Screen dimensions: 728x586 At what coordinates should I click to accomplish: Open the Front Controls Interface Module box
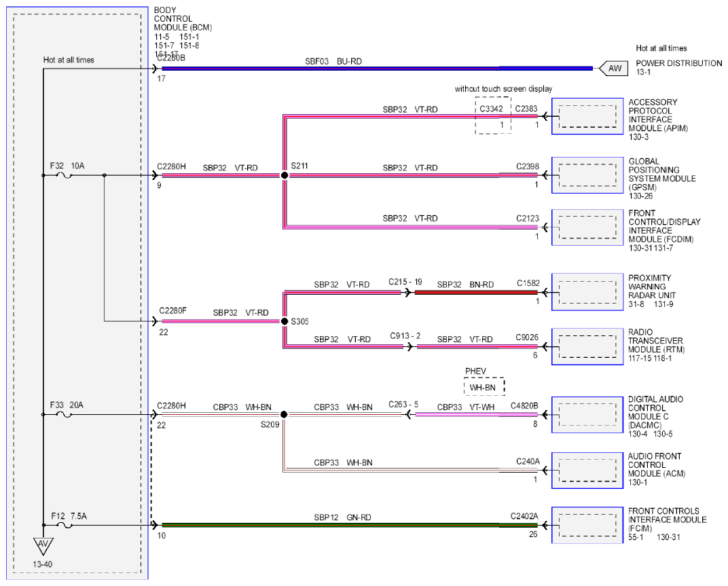587,525
